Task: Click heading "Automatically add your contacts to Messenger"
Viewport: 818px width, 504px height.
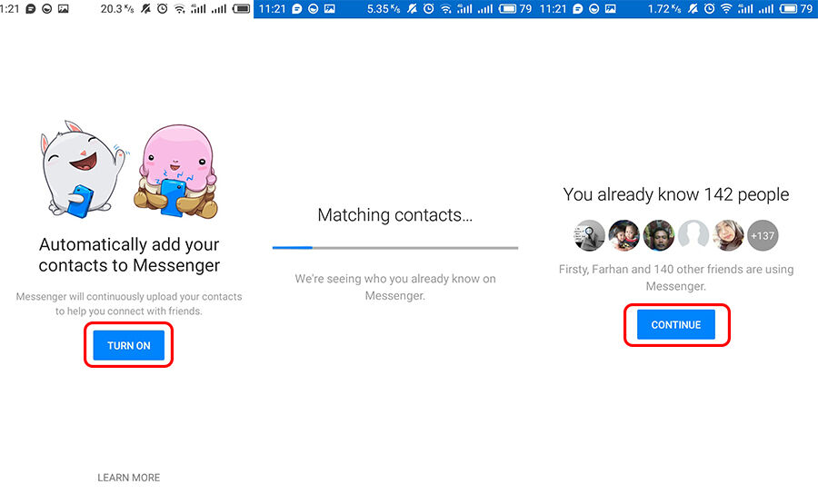Action: 129,255
